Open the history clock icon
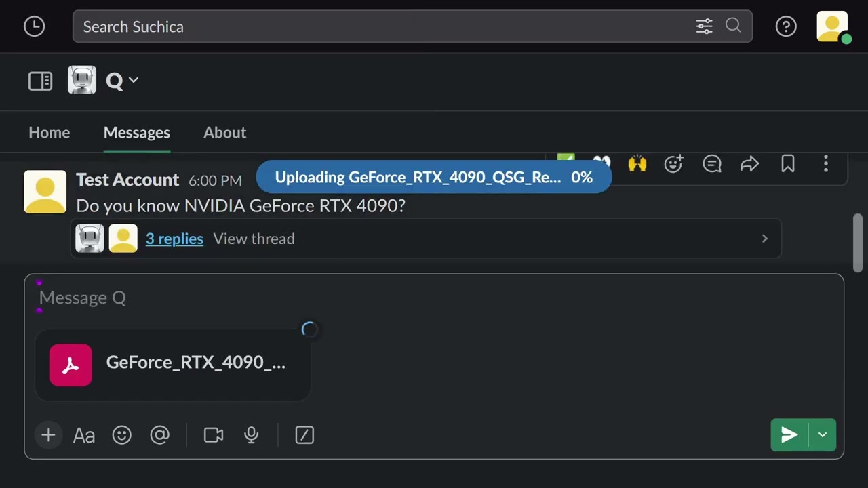Image resolution: width=868 pixels, height=488 pixels. [x=34, y=26]
